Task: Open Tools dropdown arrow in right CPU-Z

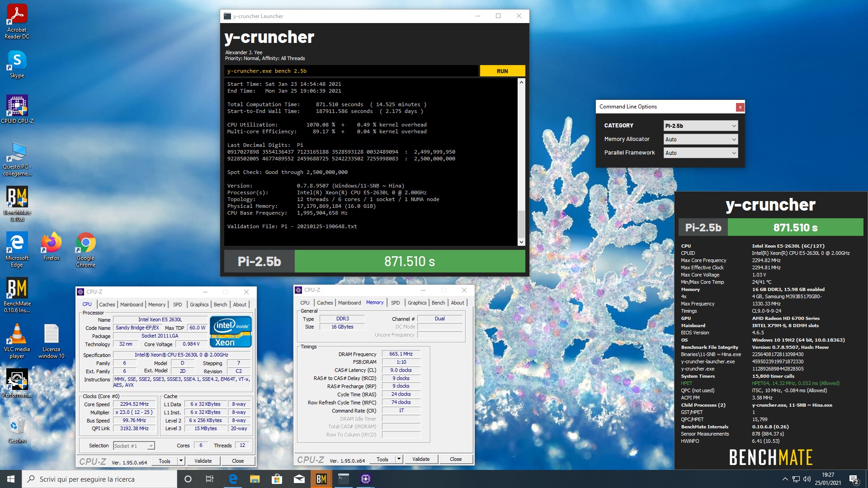Action: 399,459
